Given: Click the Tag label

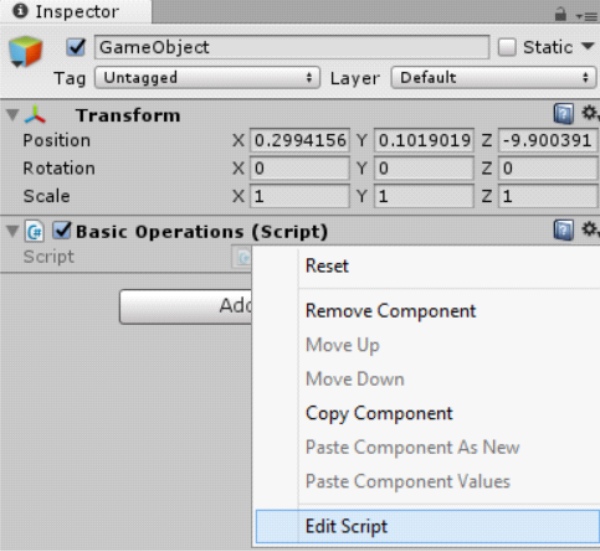Looking at the screenshot, I should tap(70, 79).
